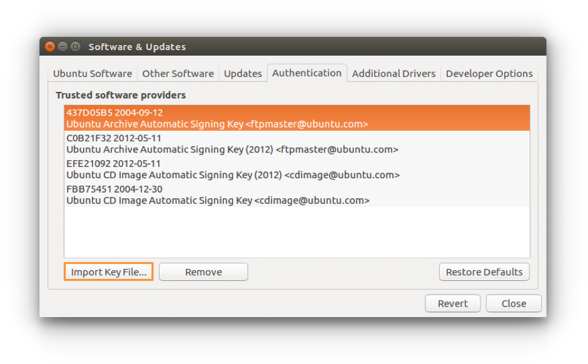The height and width of the screenshot is (364, 588).
Task: Go to the Updates tab
Action: coord(243,74)
